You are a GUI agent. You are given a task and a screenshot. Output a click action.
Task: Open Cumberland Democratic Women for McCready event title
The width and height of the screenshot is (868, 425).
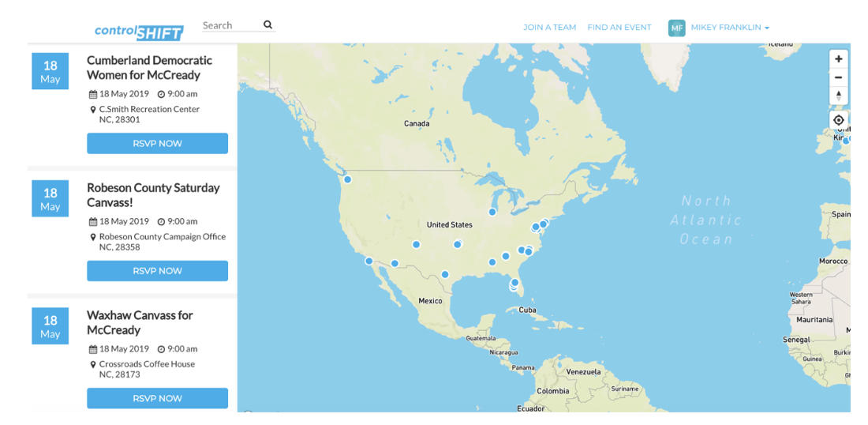[149, 68]
